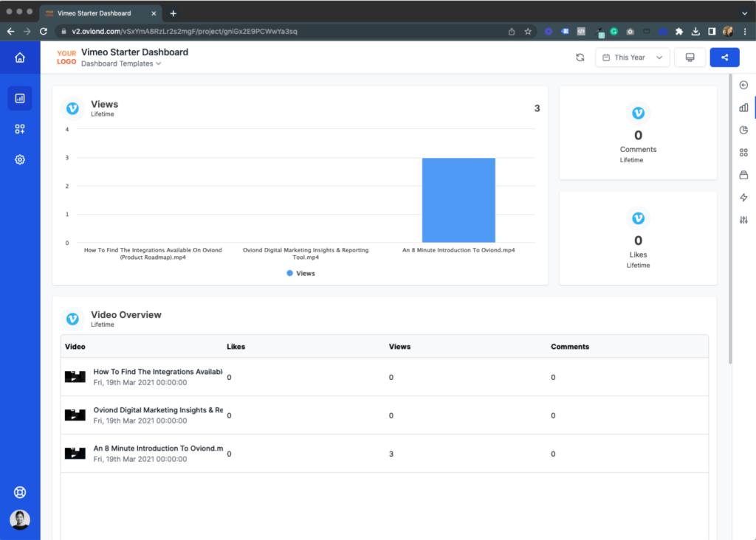The width and height of the screenshot is (756, 540).
Task: Open the browser three-dot menu
Action: (745, 31)
